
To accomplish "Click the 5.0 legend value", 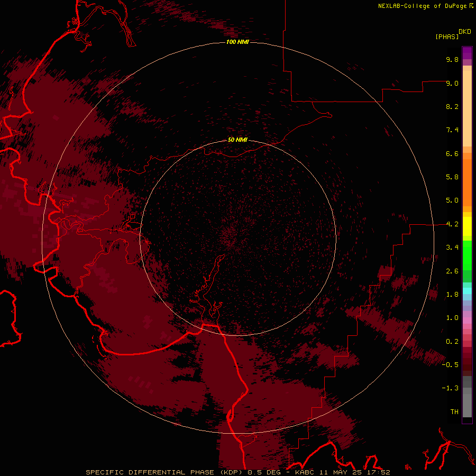I will click(x=452, y=200).
